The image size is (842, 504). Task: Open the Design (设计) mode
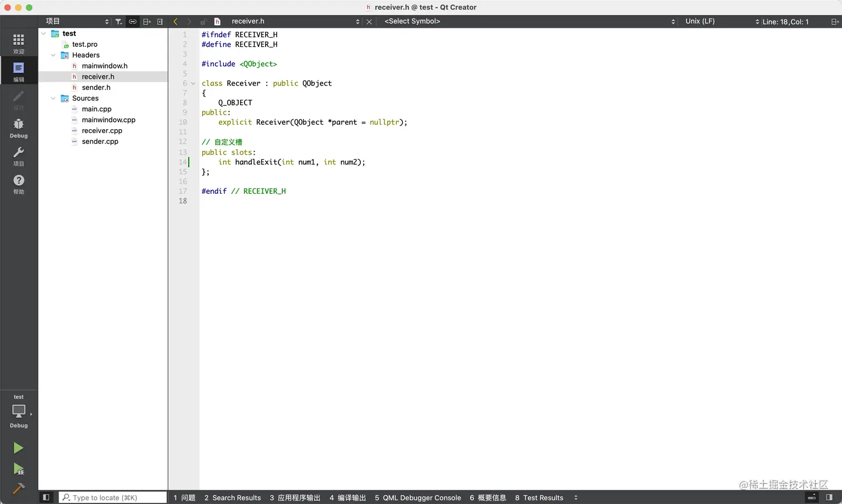(18, 100)
